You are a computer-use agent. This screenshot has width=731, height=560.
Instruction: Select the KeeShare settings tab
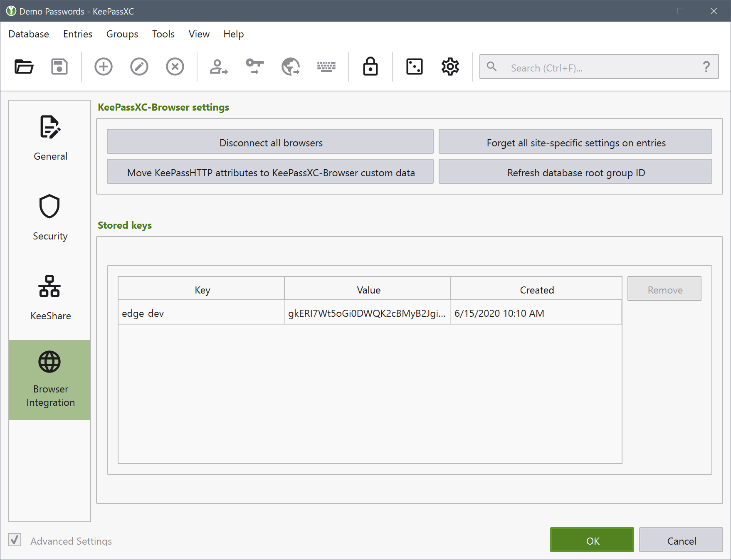point(50,297)
